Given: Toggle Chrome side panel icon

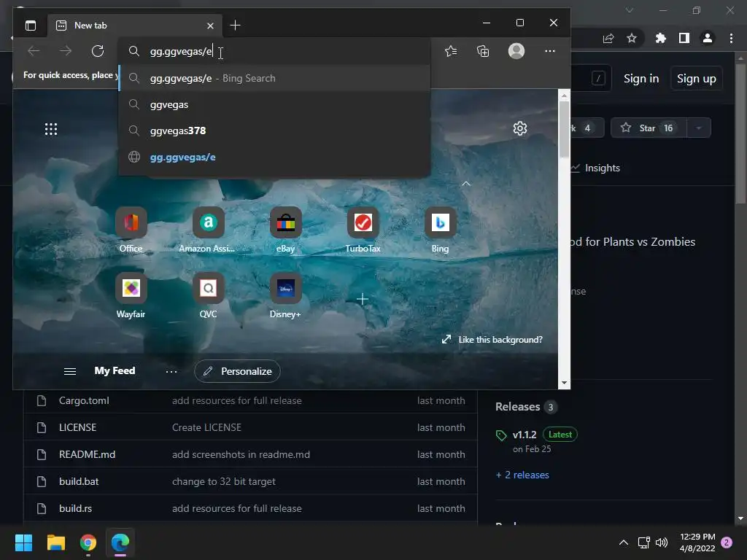Looking at the screenshot, I should (x=684, y=38).
